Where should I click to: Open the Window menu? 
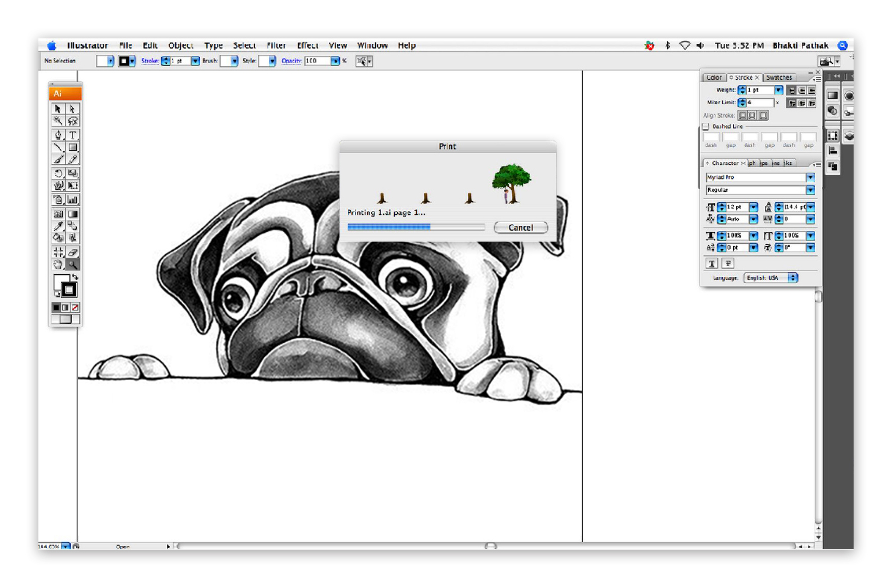pos(372,46)
